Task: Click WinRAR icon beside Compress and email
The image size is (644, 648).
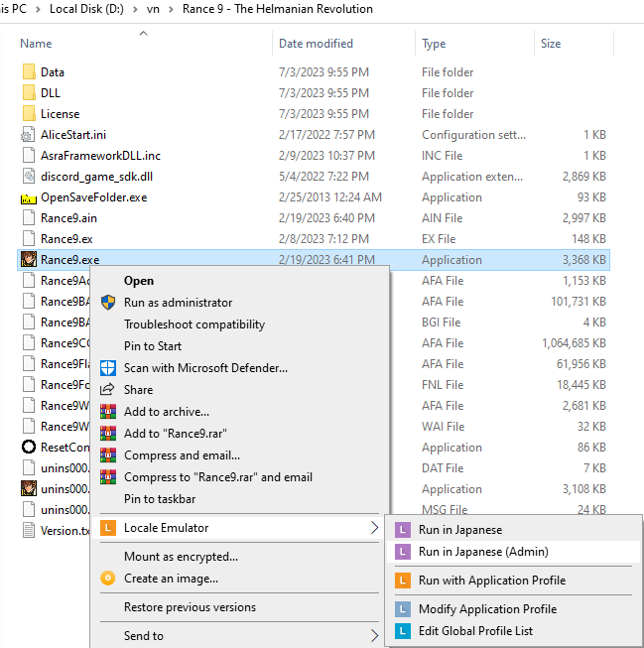Action: (x=108, y=455)
